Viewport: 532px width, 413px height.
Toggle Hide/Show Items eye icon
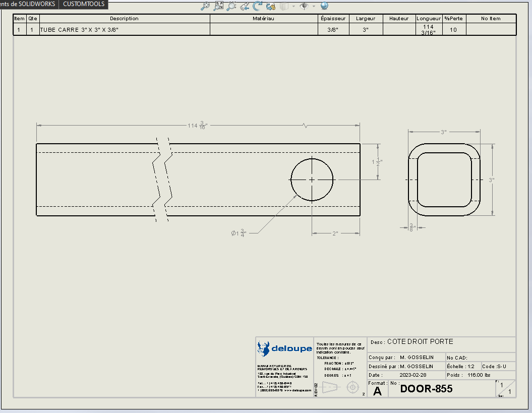pyautogui.click(x=304, y=6)
